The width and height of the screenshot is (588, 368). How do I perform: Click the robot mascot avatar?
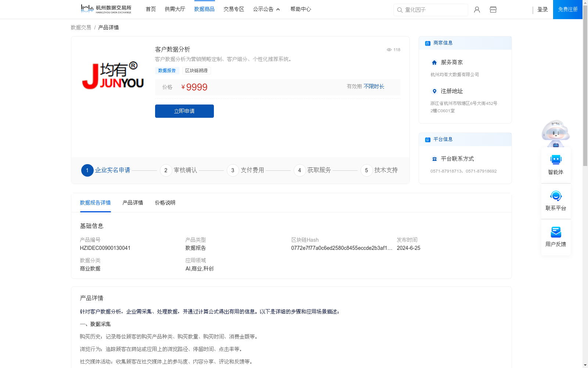pyautogui.click(x=556, y=133)
